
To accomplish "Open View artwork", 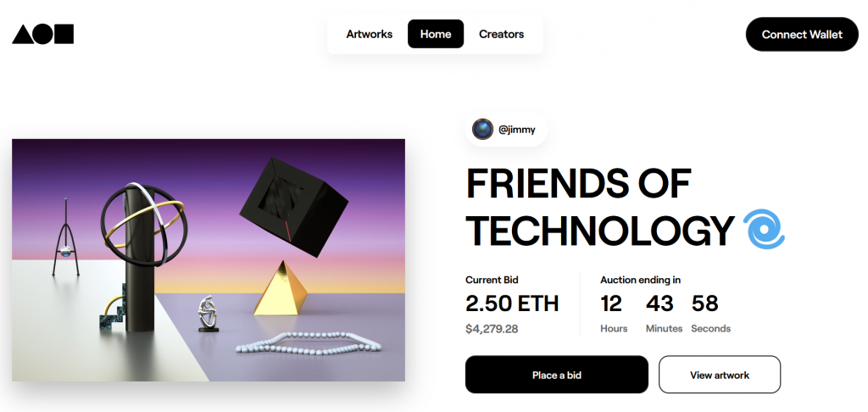I will (719, 375).
